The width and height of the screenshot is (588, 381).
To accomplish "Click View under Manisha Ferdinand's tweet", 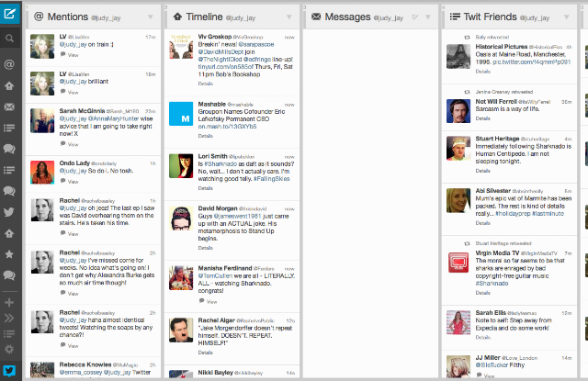I will 209,301.
